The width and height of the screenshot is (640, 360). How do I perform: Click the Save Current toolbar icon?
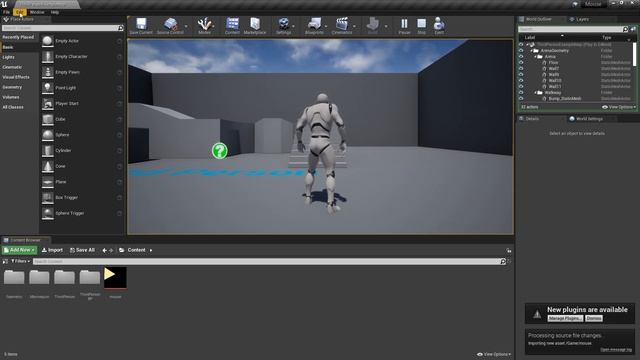[141, 24]
